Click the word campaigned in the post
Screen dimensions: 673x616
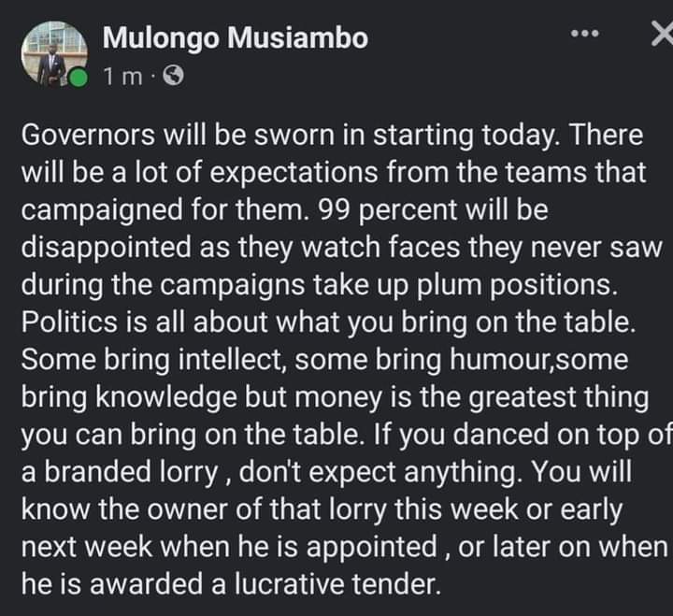click(103, 210)
